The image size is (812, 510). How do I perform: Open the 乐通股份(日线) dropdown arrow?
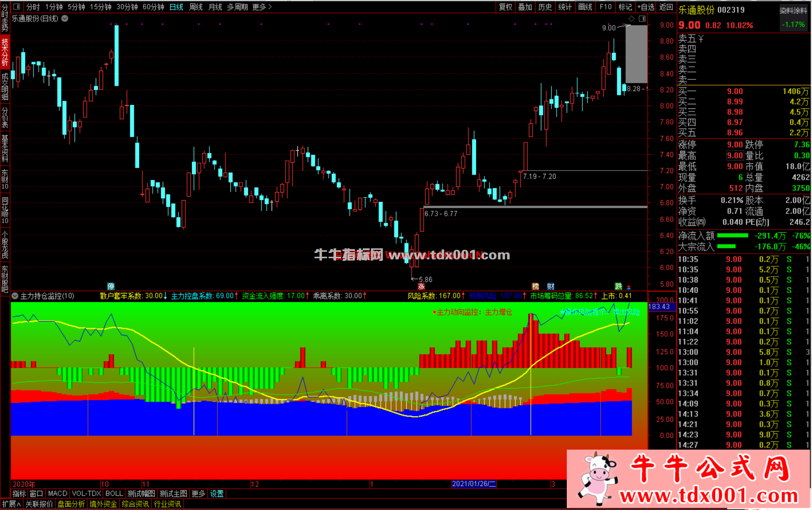(65, 18)
